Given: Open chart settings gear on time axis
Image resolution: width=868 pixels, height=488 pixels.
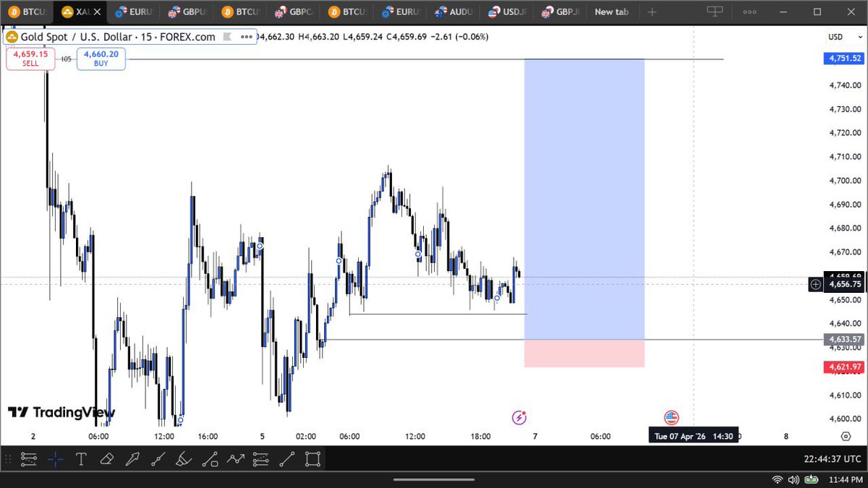Looking at the screenshot, I should [846, 437].
